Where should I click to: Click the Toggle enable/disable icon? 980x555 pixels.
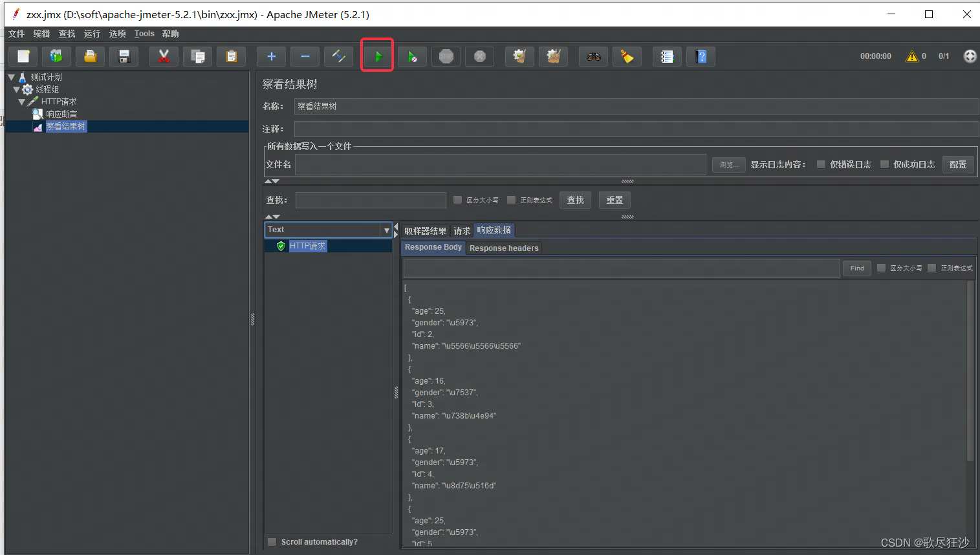pos(338,56)
